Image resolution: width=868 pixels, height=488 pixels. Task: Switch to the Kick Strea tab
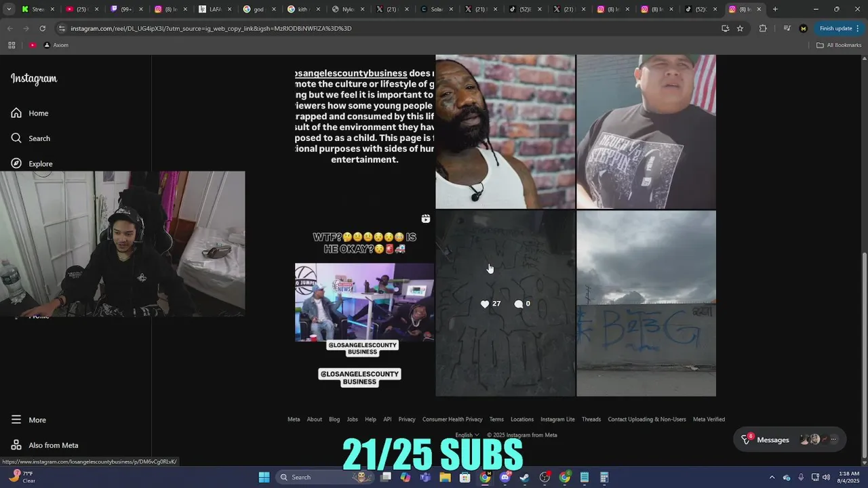[x=37, y=9]
